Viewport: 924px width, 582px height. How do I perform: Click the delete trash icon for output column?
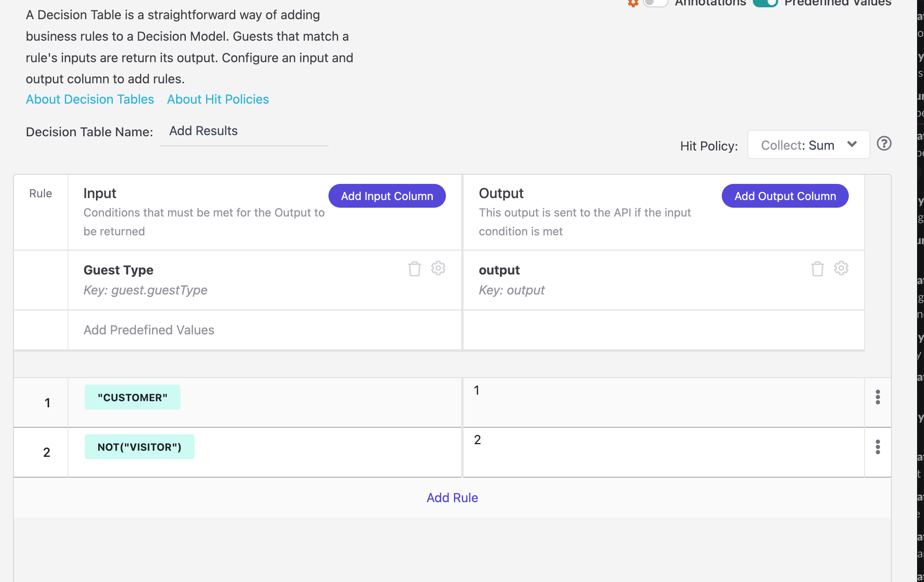click(x=817, y=268)
